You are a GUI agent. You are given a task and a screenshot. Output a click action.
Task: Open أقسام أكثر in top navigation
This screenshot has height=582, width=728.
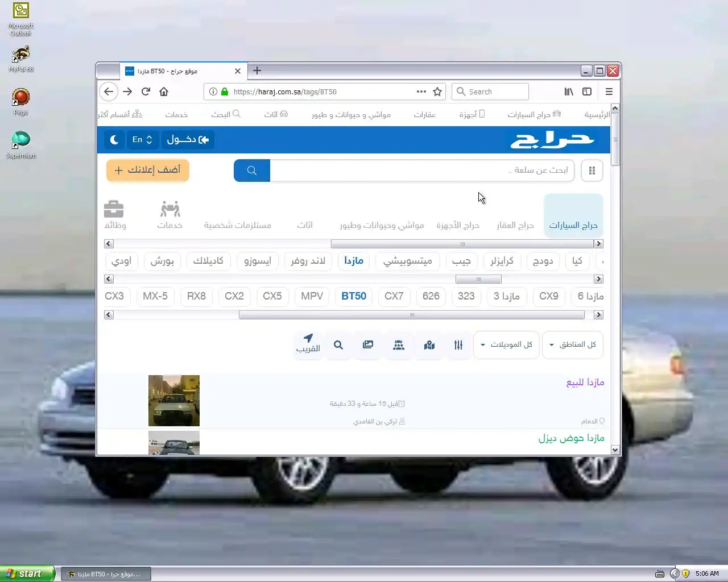click(119, 114)
